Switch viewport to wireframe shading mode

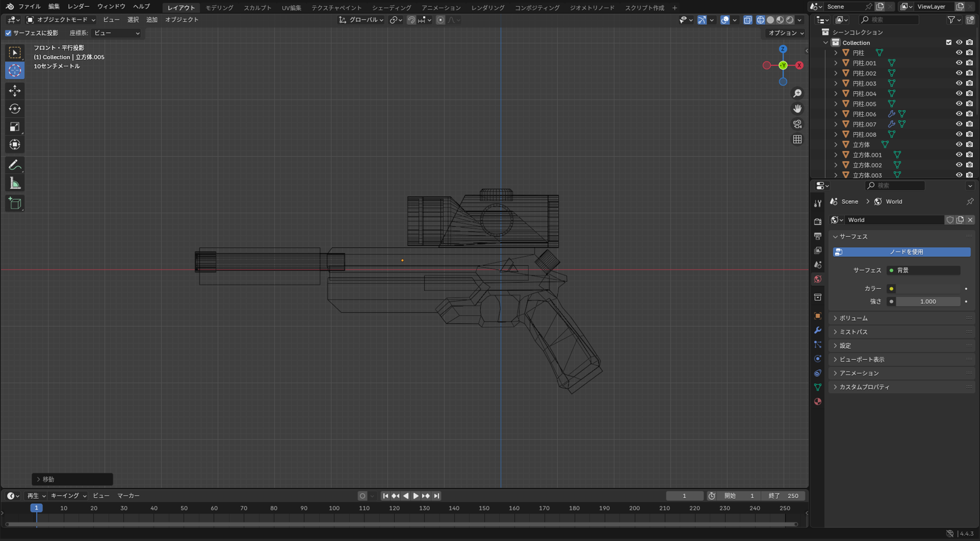pos(760,20)
